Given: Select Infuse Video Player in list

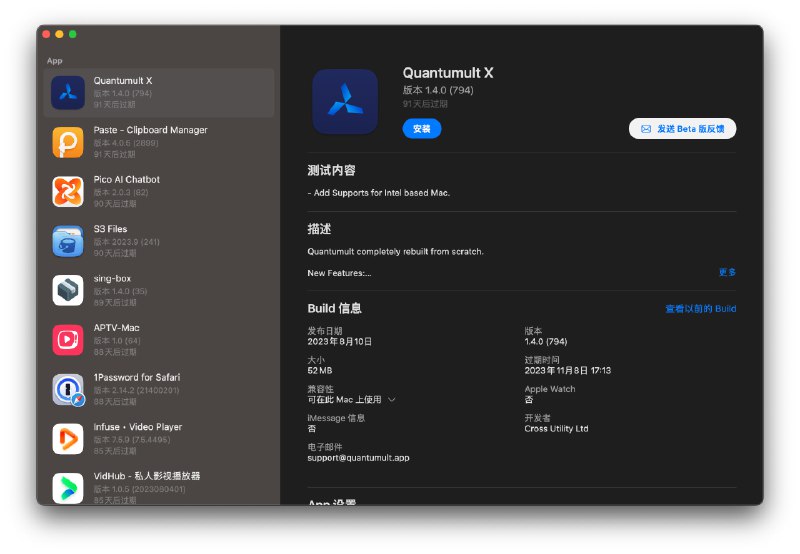Looking at the screenshot, I should (159, 439).
